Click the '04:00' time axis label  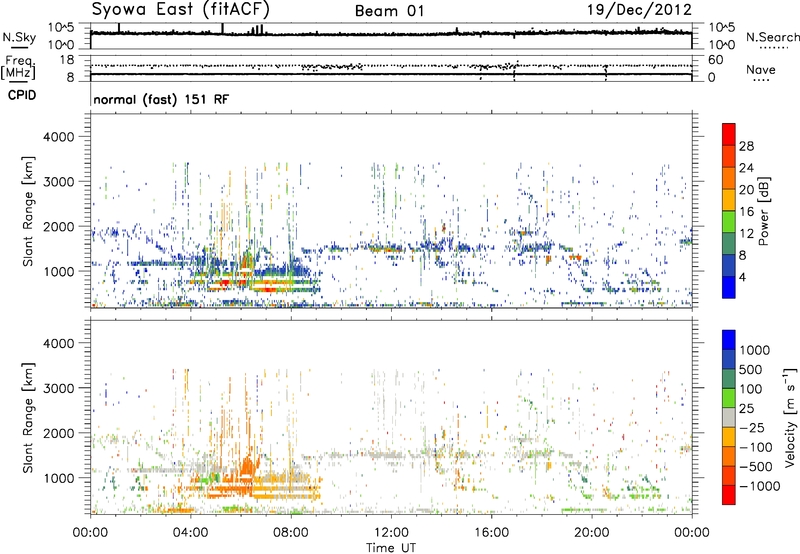[190, 533]
